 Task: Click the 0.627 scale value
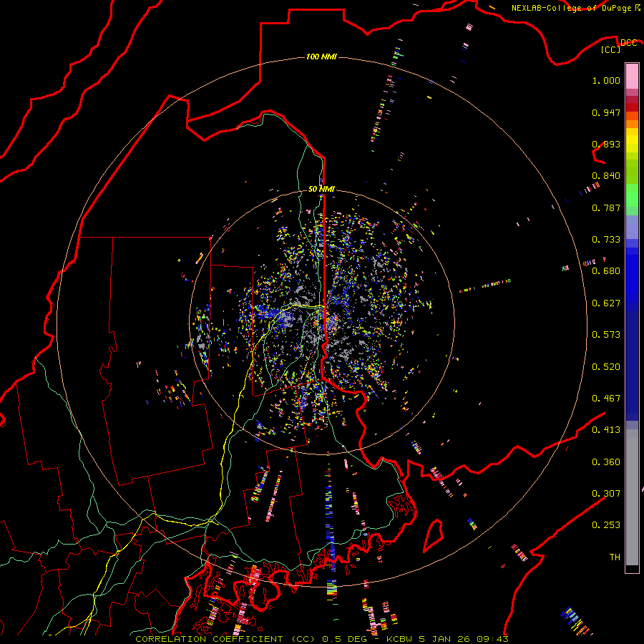[x=606, y=303]
